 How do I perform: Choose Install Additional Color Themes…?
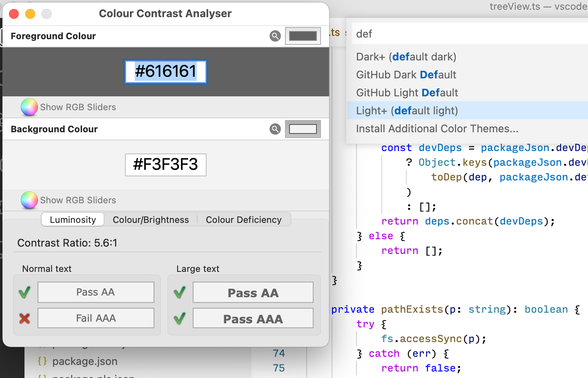tap(467, 128)
